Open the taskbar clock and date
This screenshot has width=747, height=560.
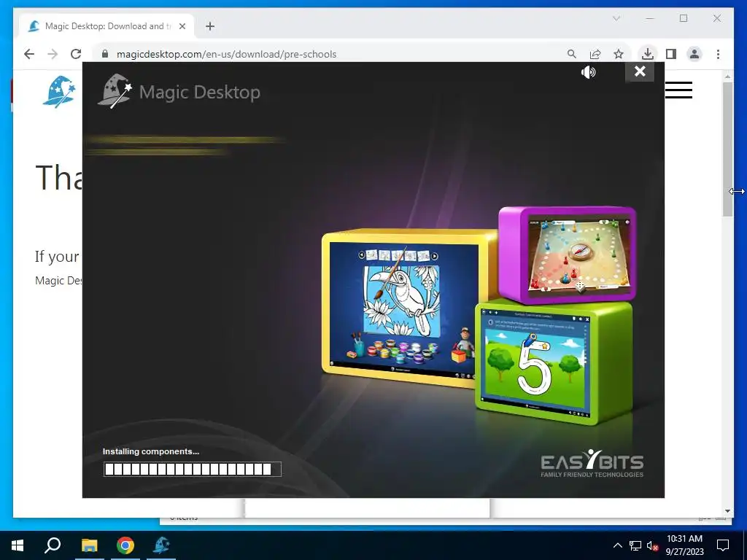(x=684, y=545)
